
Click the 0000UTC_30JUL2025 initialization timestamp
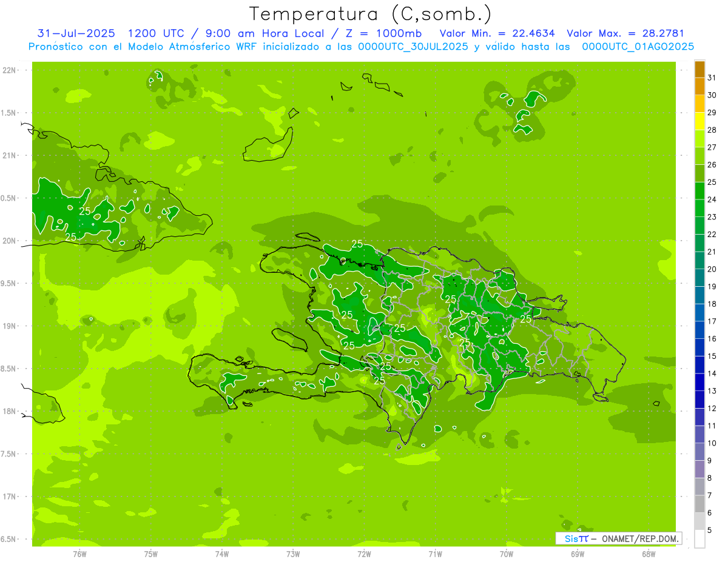(413, 47)
